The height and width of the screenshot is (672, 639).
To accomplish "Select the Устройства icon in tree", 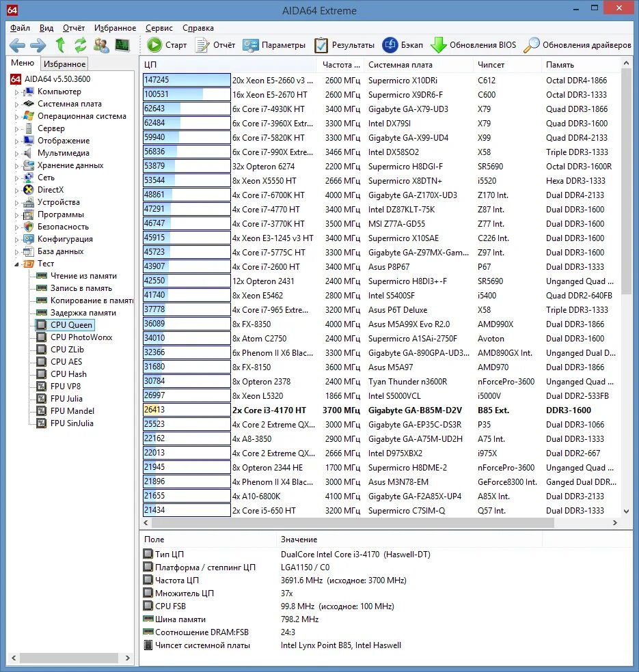I will 28,202.
